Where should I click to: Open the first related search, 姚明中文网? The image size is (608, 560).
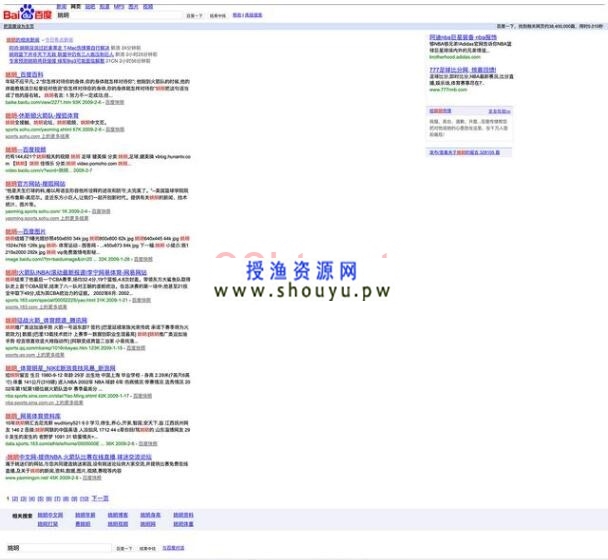50,515
